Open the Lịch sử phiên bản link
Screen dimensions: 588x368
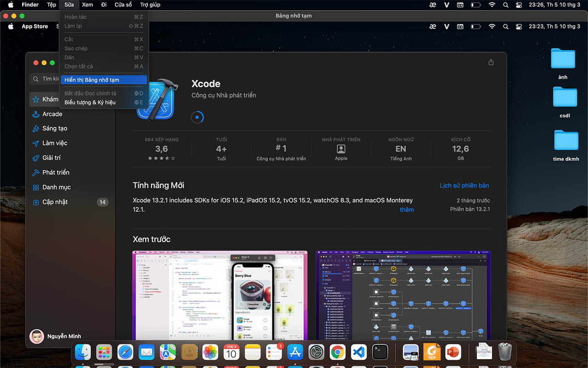tap(464, 185)
